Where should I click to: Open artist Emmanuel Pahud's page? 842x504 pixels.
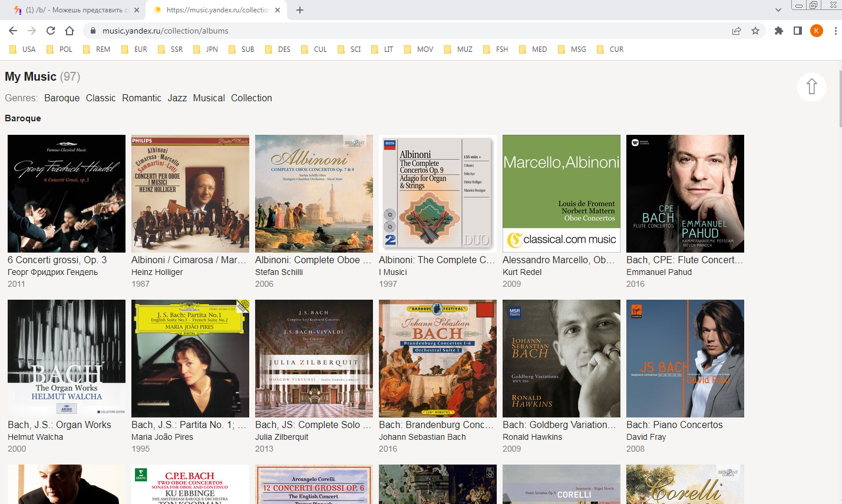click(659, 272)
